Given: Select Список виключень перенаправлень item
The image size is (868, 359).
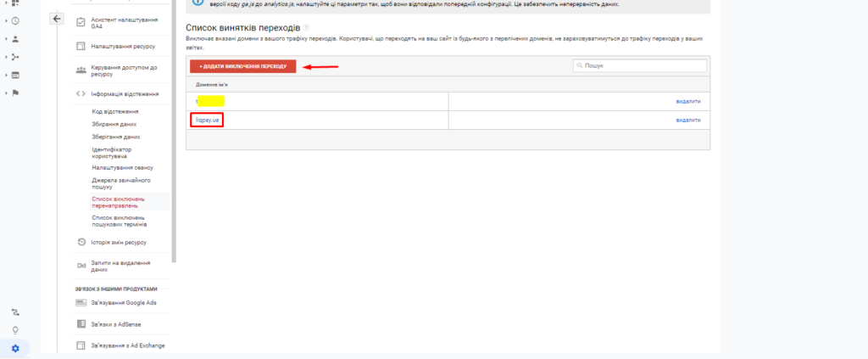Looking at the screenshot, I should pos(119,202).
